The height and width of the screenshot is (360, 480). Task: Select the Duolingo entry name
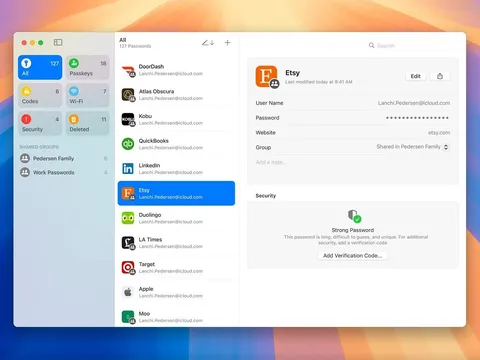(150, 215)
